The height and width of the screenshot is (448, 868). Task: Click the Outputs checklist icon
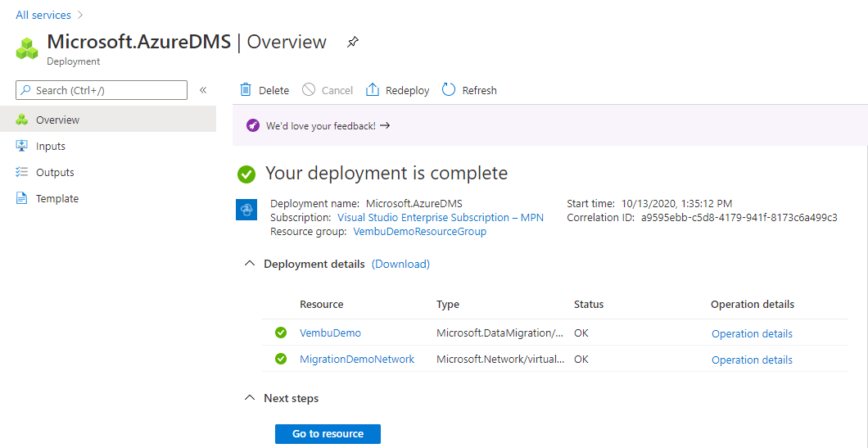21,172
